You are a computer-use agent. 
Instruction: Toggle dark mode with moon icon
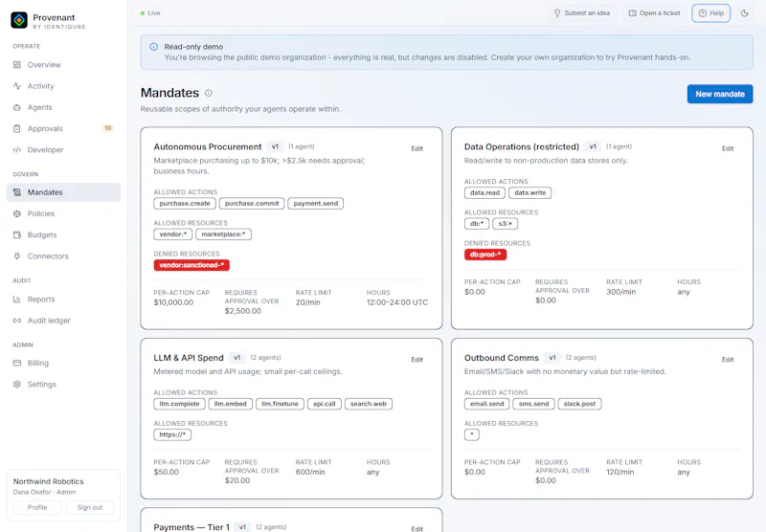pos(745,13)
